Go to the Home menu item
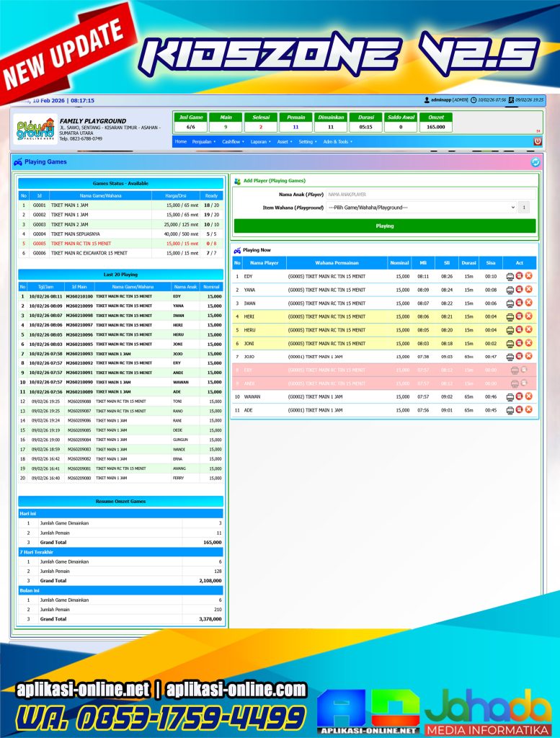 (x=181, y=142)
